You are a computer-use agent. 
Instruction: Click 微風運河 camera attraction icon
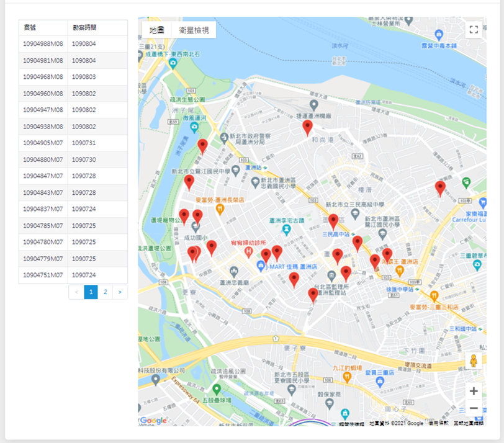(194, 128)
